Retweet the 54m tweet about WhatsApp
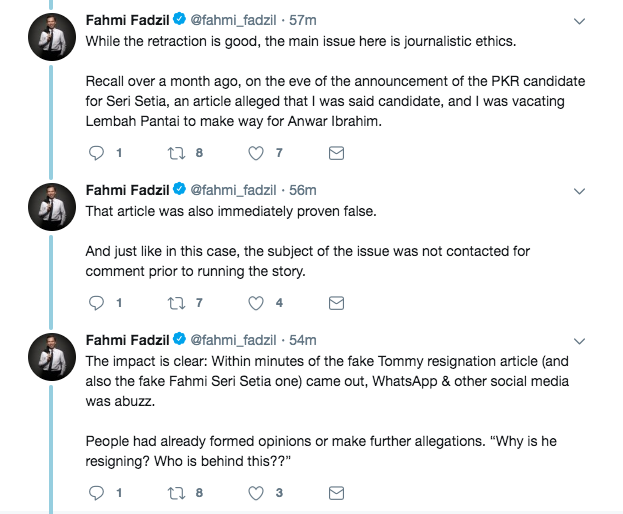 click(x=176, y=492)
